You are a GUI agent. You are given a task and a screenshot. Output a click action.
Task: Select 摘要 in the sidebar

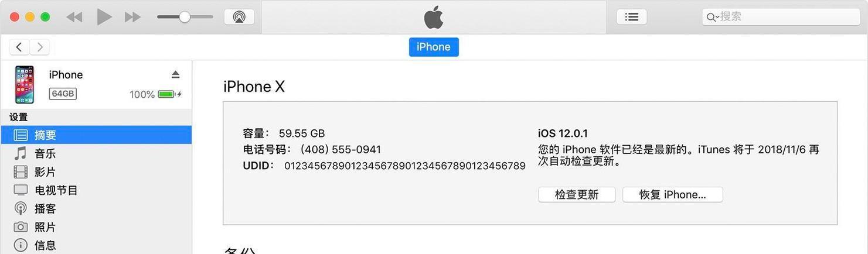pos(96,135)
